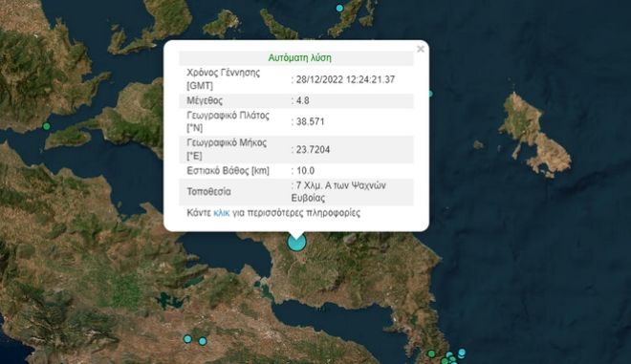Click the isolated green marker on southern Evia's coast

(431, 353)
